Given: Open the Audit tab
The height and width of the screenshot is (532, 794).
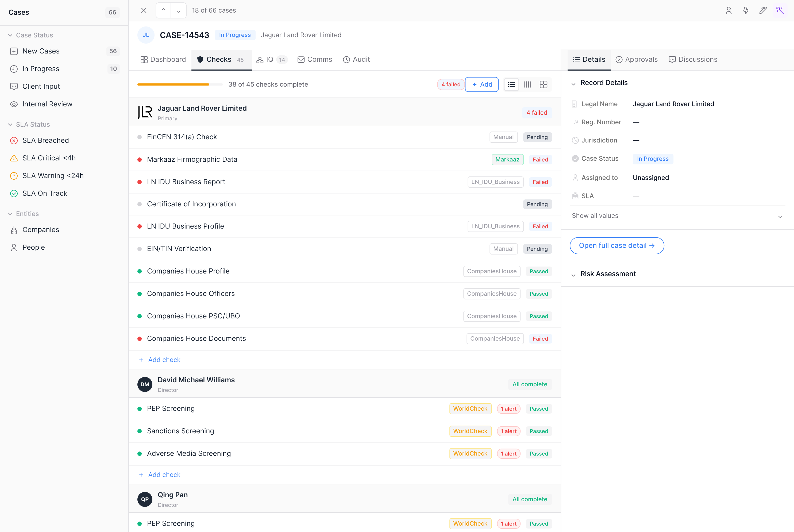Looking at the screenshot, I should [356, 59].
